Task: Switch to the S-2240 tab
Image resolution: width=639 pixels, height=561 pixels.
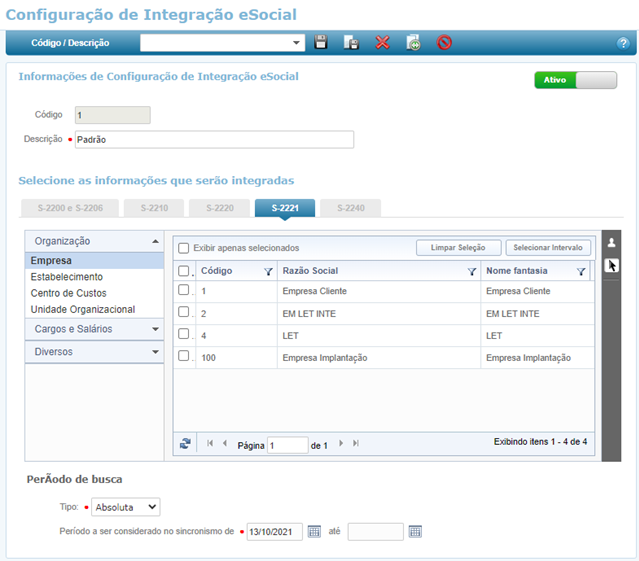Action: pyautogui.click(x=350, y=208)
